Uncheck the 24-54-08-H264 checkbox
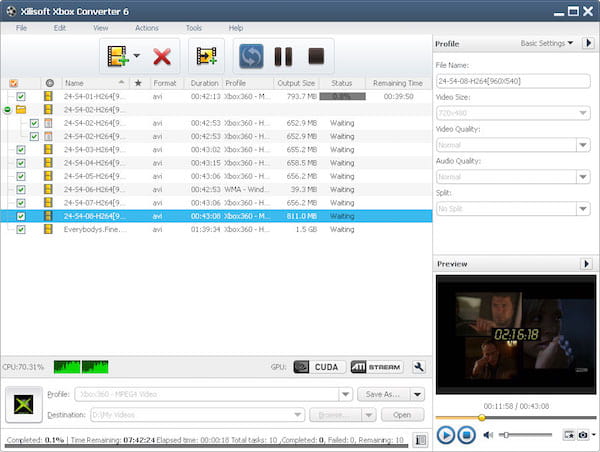Image resolution: width=600 pixels, height=452 pixels. tap(21, 216)
